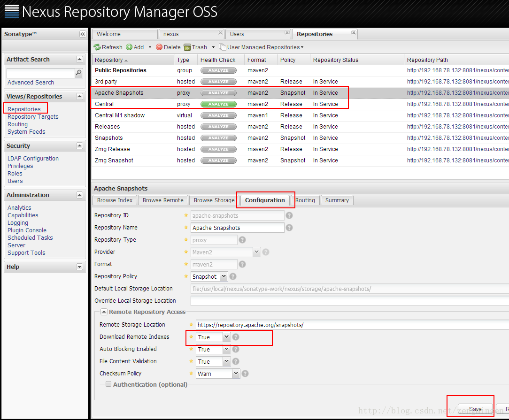Viewport: 509px width, 420px height.
Task: Click help icon beside Auto Blocking Enabled
Action: coord(236,349)
